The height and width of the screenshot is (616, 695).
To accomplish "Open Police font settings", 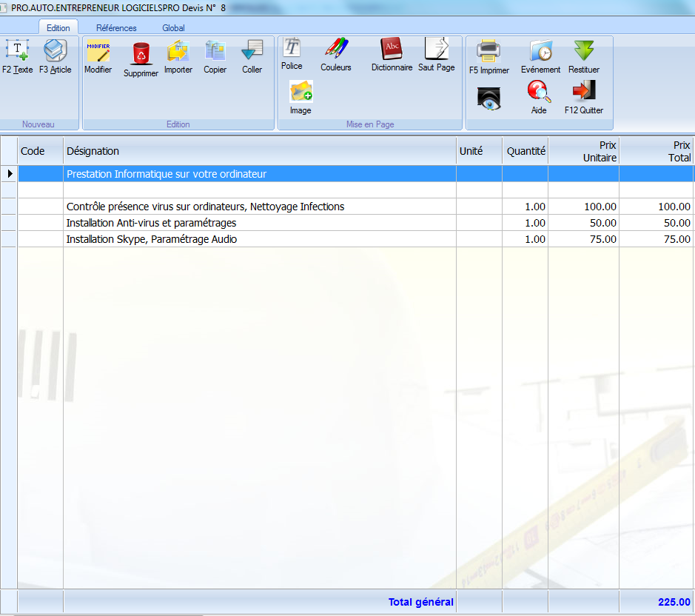I will (292, 49).
